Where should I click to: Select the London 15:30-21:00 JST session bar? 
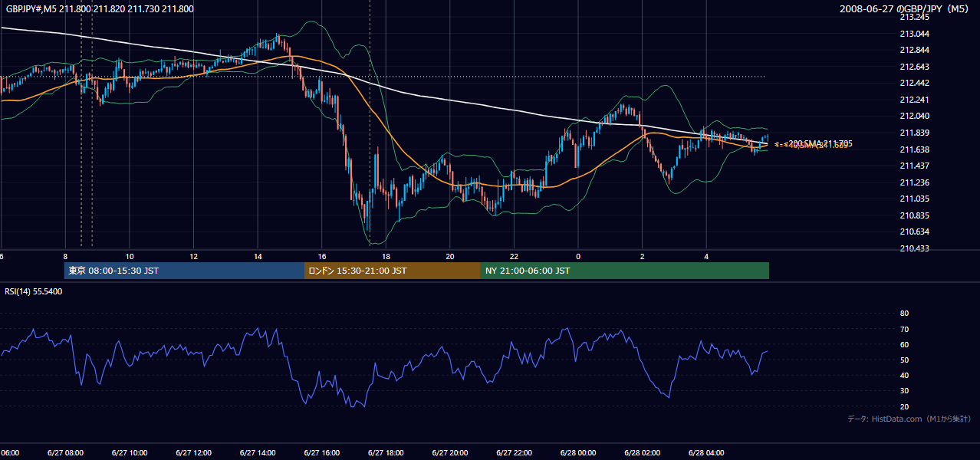(393, 271)
